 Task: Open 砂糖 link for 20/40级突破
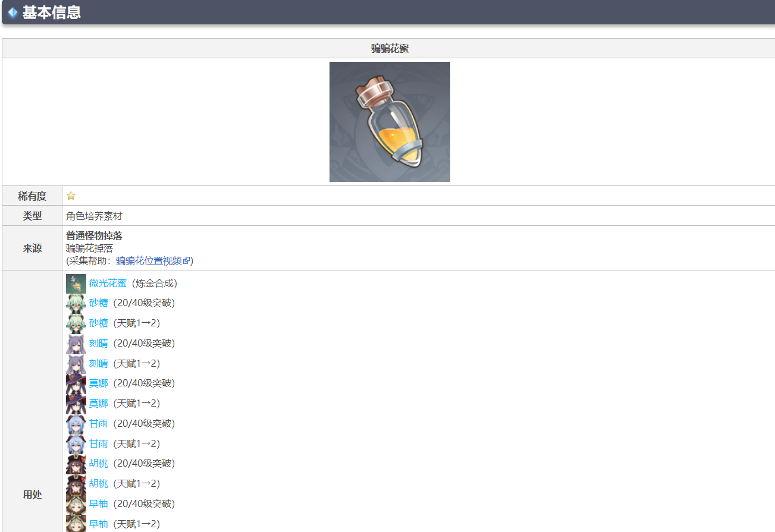tap(99, 303)
